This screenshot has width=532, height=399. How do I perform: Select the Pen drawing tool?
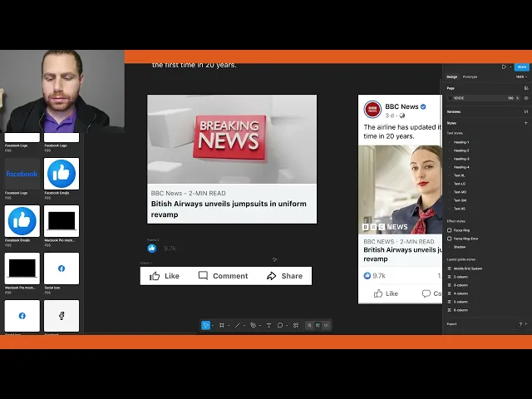tap(253, 325)
